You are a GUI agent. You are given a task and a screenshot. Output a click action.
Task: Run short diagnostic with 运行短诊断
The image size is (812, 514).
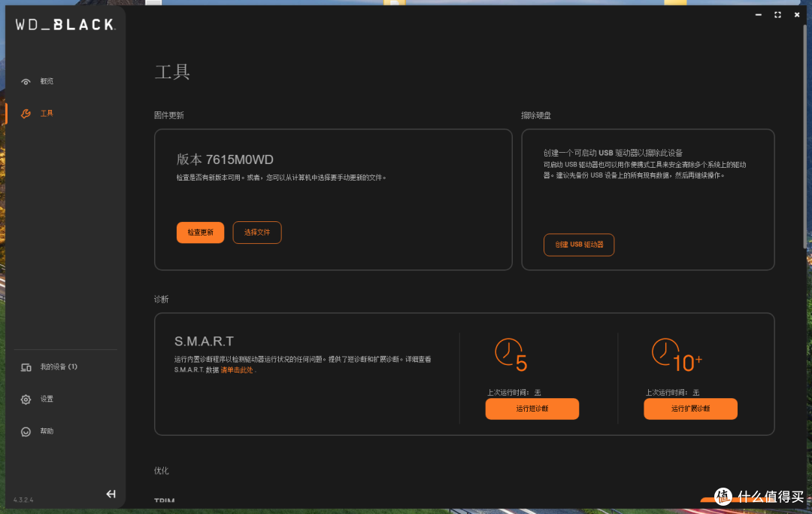tap(532, 409)
